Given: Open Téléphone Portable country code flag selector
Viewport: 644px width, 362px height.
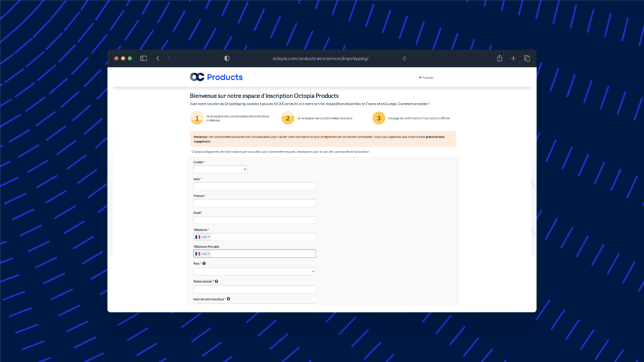Looking at the screenshot, I should (202, 254).
